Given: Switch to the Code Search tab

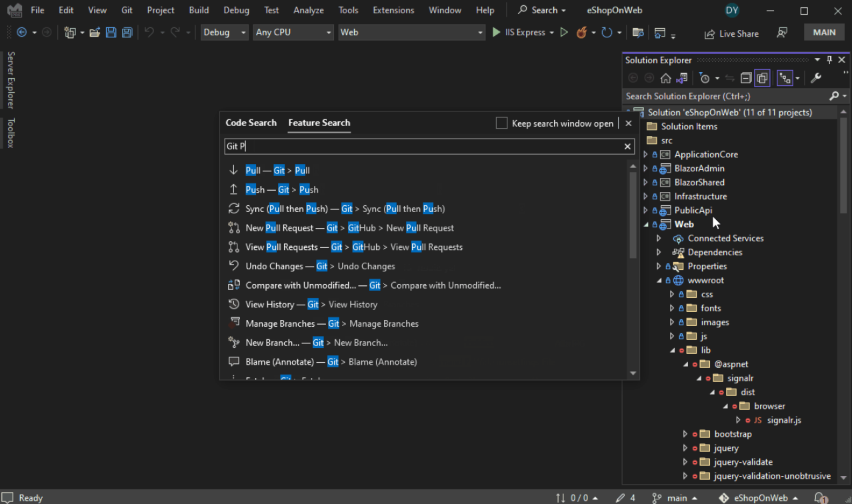Looking at the screenshot, I should coord(251,123).
